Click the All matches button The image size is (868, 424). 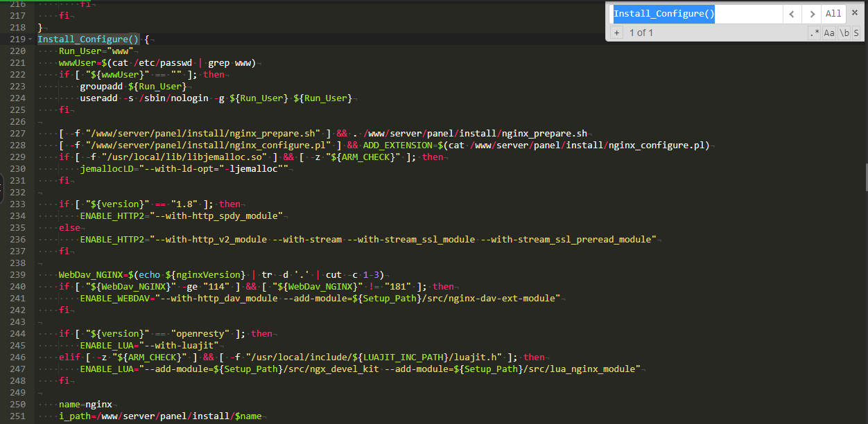833,13
